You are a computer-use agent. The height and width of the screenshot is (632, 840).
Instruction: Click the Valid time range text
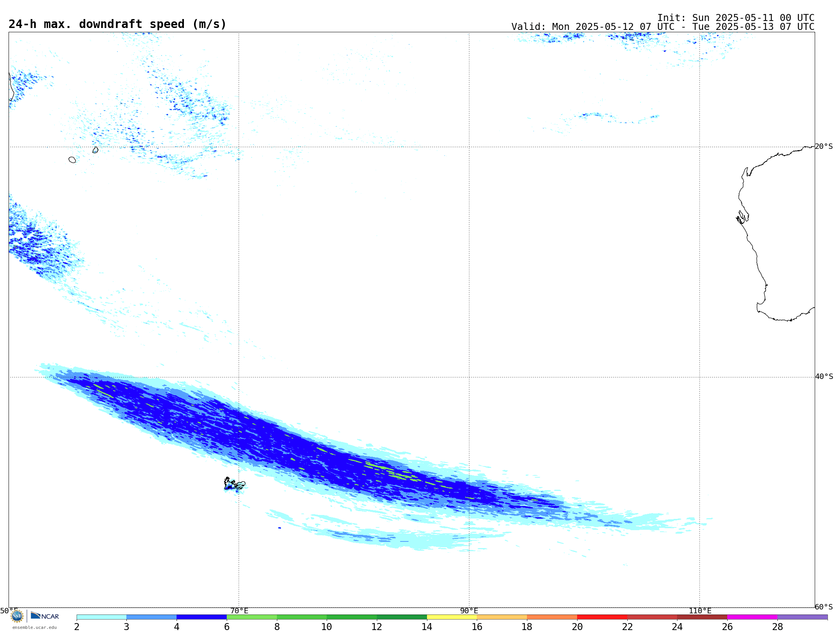[x=663, y=27]
